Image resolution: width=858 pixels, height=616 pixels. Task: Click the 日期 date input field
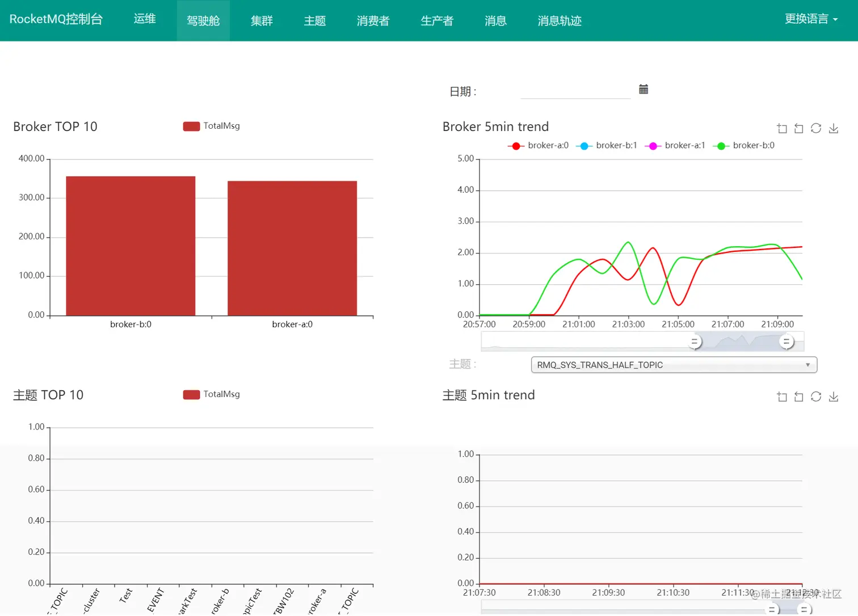click(575, 92)
